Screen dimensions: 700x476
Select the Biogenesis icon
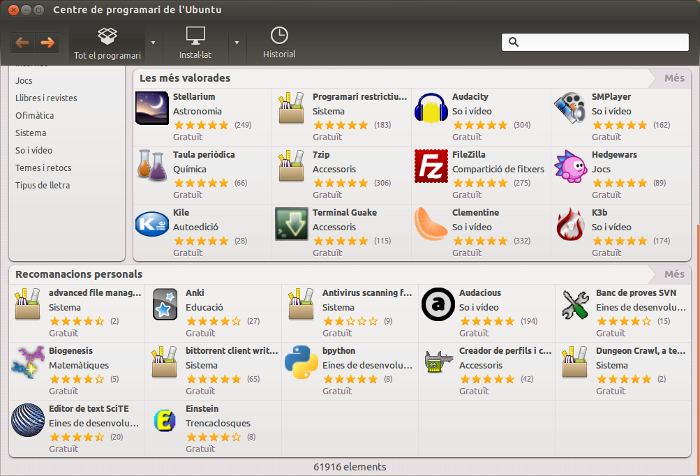click(x=28, y=362)
